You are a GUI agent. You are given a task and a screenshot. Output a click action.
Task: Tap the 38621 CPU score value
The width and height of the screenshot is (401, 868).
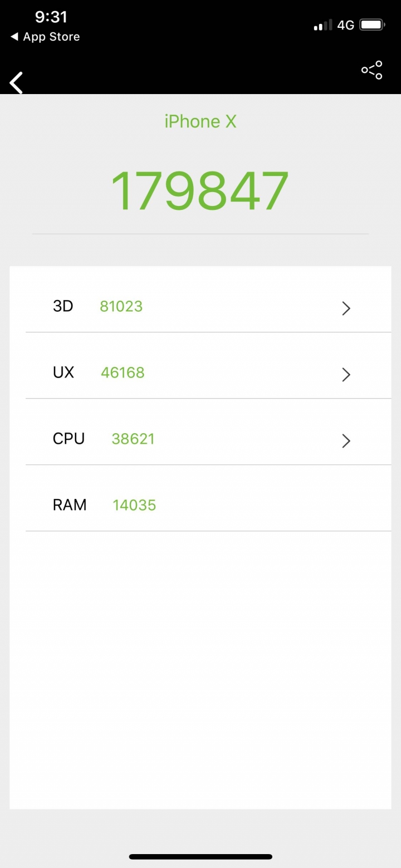pyautogui.click(x=133, y=439)
